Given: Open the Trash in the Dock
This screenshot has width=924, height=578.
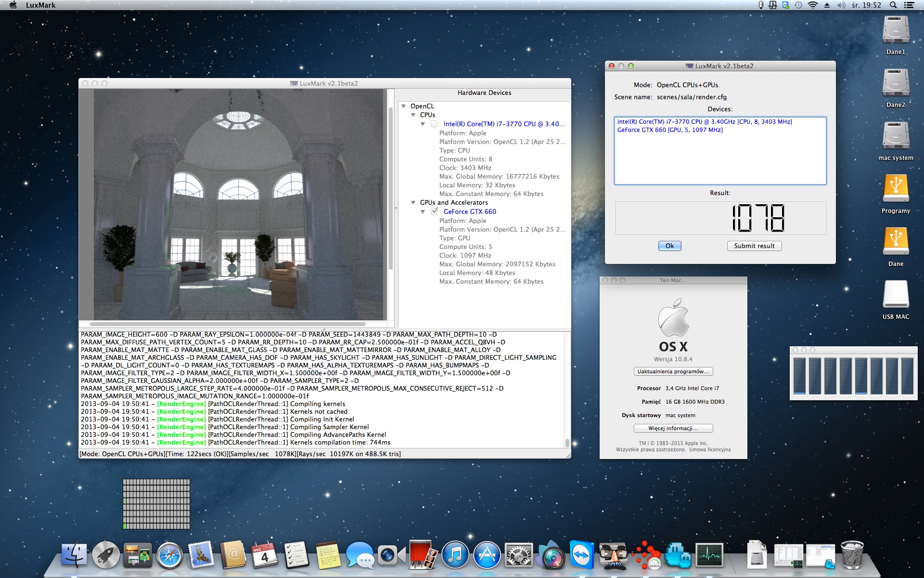Looking at the screenshot, I should click(852, 555).
